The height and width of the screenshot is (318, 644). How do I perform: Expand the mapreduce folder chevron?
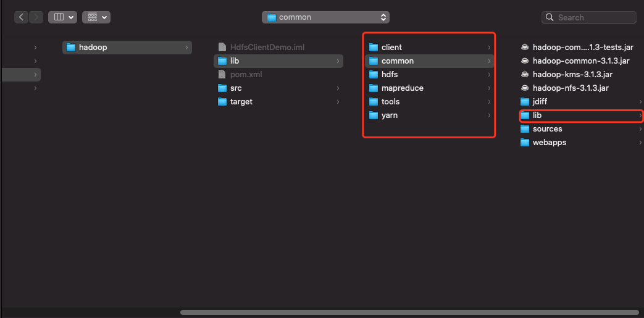pos(489,88)
